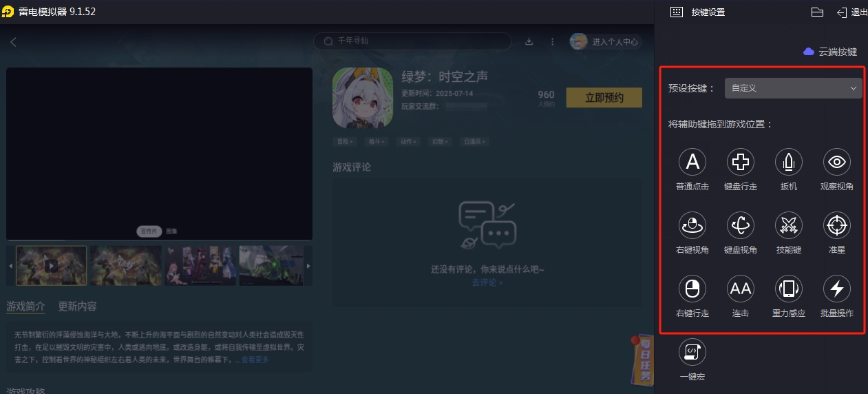Screen dimensions: 868x394
Task: Switch to the 更新内容 tab
Action: pyautogui.click(x=77, y=307)
